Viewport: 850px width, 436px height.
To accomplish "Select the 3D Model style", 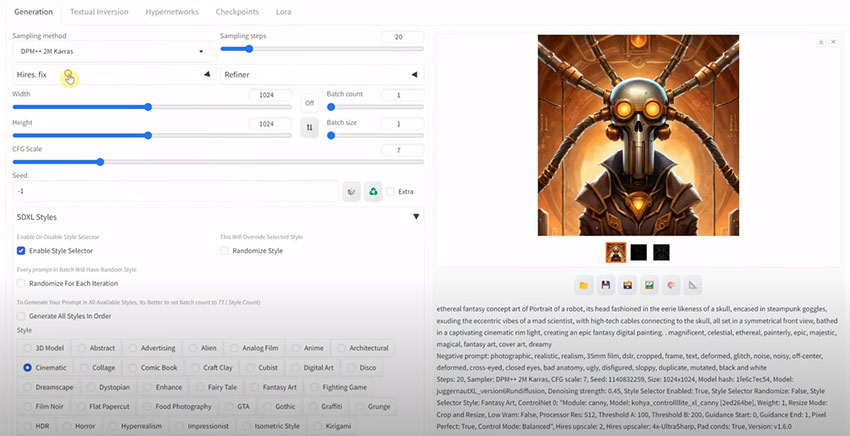I will [x=43, y=348].
